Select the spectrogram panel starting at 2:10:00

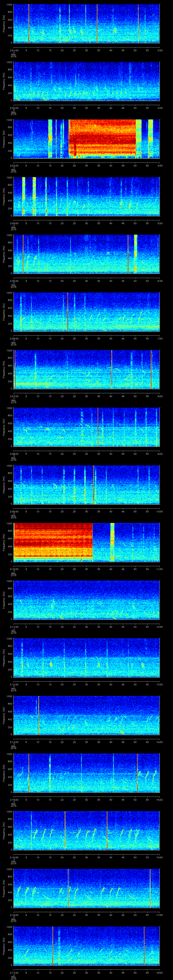click(87, 542)
